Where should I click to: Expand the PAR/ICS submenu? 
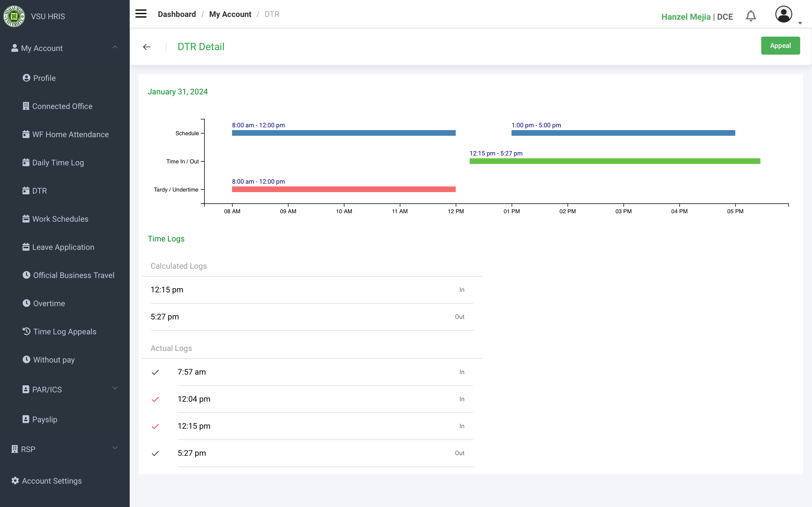click(x=115, y=388)
